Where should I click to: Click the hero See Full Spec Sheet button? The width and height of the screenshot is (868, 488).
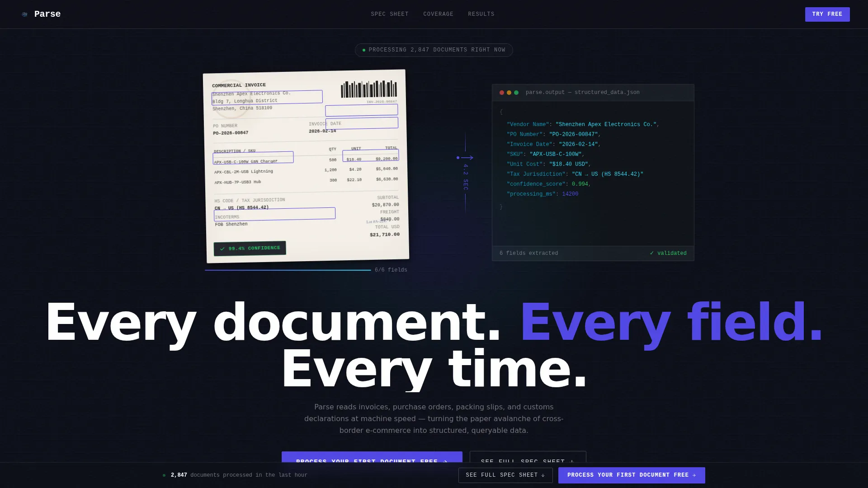point(528,457)
